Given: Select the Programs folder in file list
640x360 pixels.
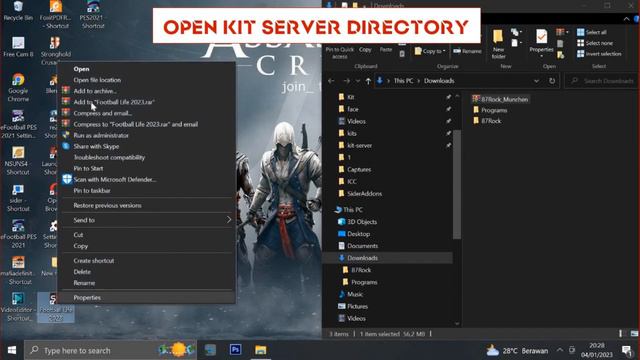Looking at the screenshot, I should pyautogui.click(x=490, y=110).
